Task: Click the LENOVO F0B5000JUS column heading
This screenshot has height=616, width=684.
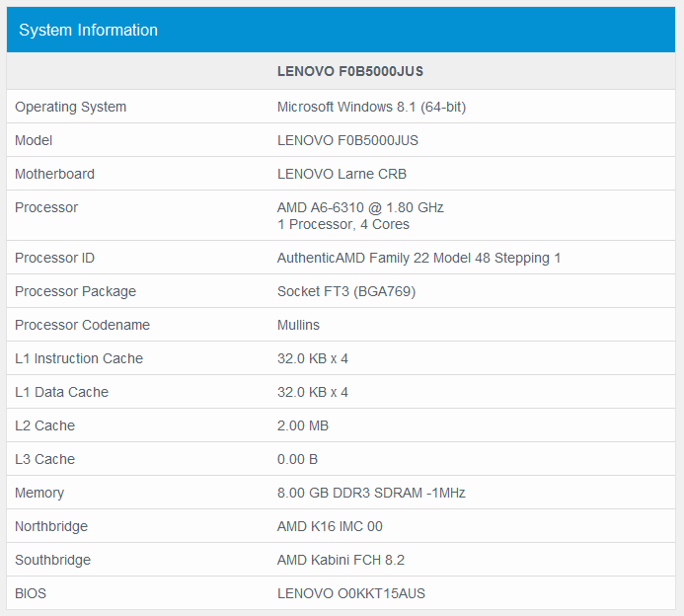Action: (350, 71)
